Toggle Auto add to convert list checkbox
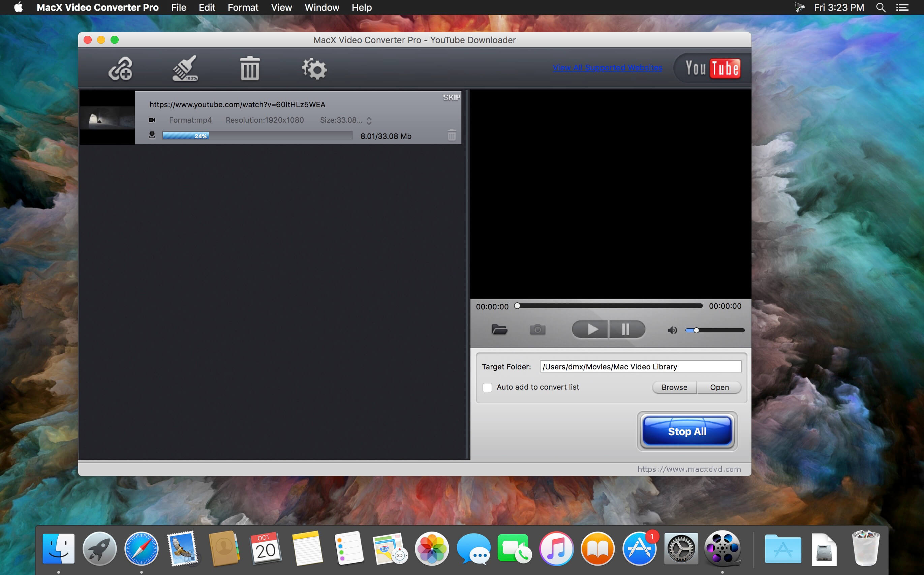This screenshot has height=575, width=924. coord(488,387)
